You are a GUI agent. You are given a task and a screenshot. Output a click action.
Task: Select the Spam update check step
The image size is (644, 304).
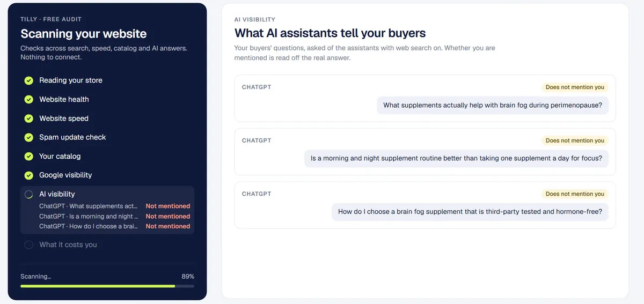[x=107, y=137]
